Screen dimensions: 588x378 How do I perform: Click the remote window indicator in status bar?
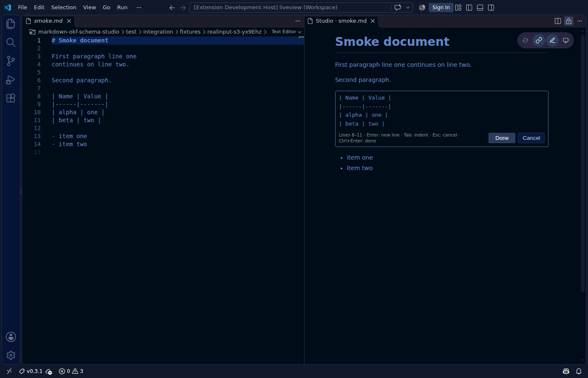click(x=9, y=371)
